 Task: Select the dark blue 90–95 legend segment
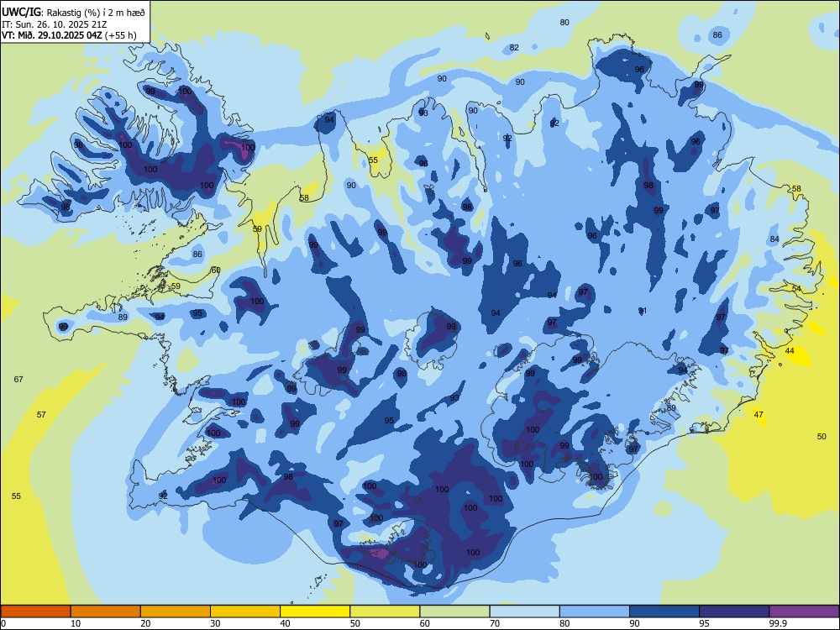point(664,612)
